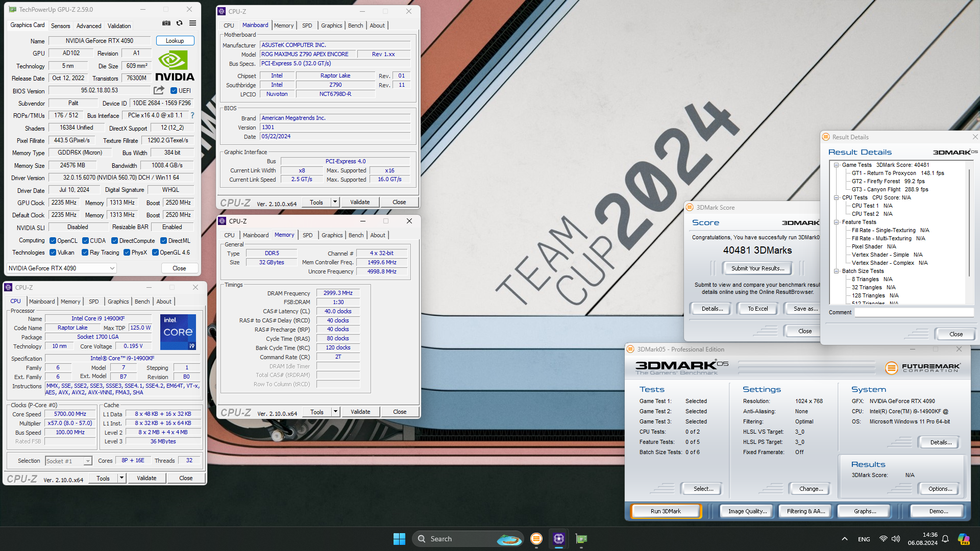Select GT2 - Firefly Forest tree row
This screenshot has width=980, height=551.
(888, 181)
